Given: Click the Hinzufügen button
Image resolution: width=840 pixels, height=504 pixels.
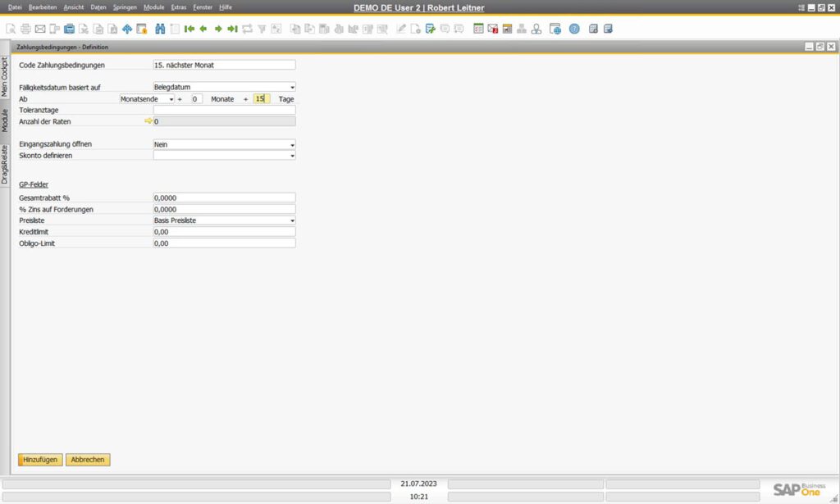Looking at the screenshot, I should point(40,460).
